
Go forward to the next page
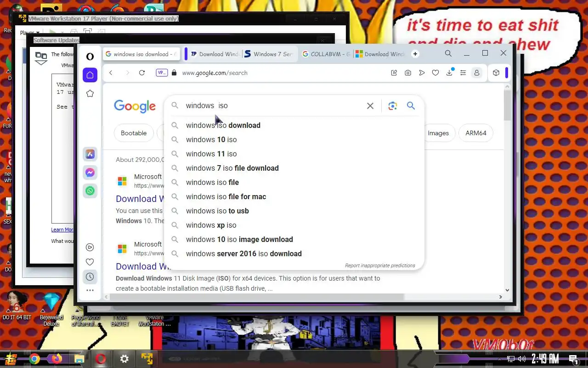point(127,73)
